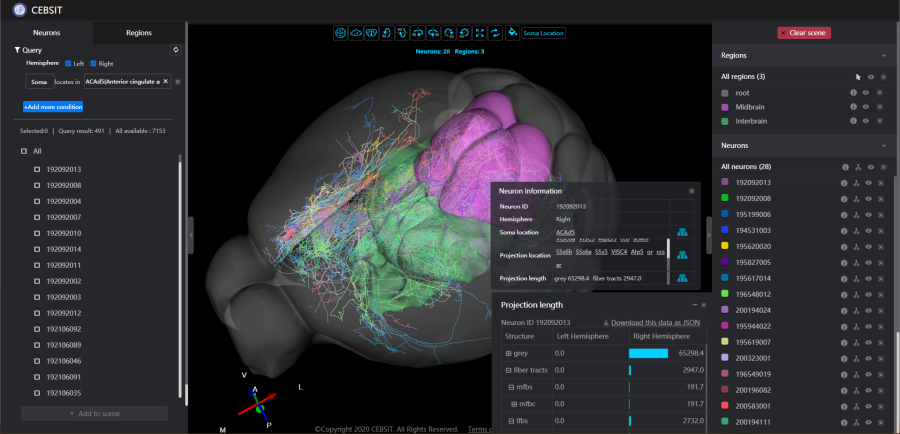
Task: Click the paint bucket color icon
Action: (512, 33)
